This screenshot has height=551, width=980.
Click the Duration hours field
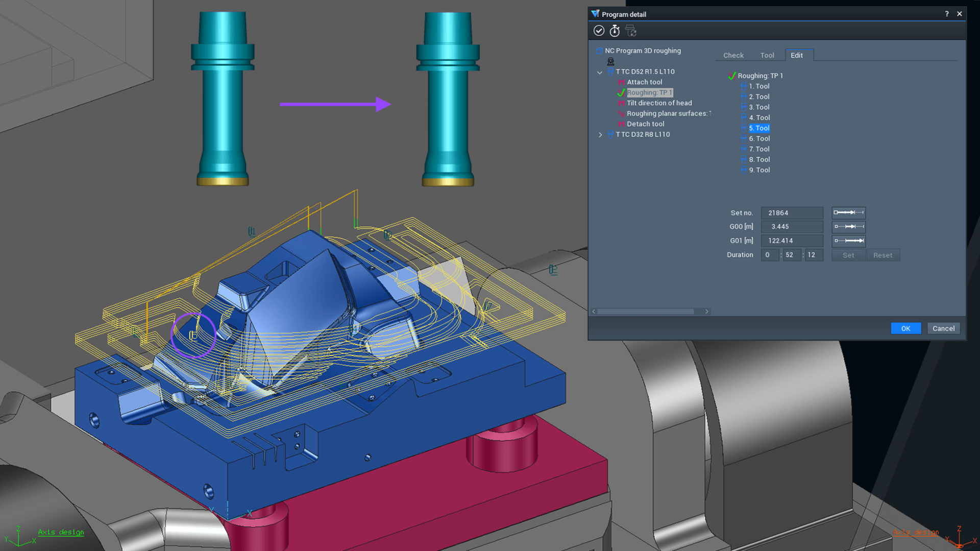tap(770, 255)
